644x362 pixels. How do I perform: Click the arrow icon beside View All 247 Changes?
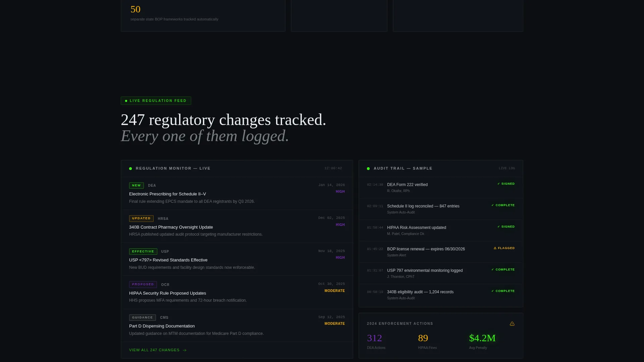pyautogui.click(x=184, y=350)
